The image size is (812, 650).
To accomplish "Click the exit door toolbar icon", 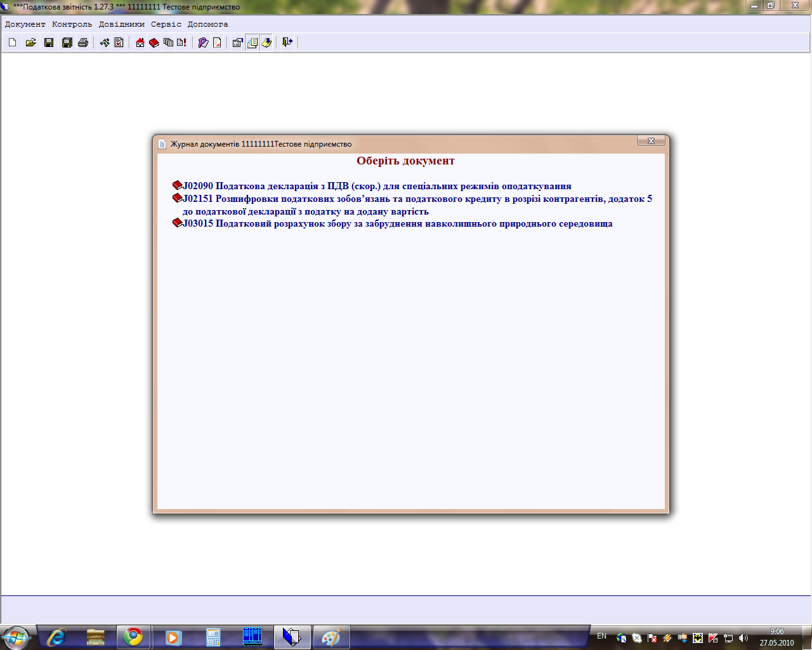I will click(287, 43).
